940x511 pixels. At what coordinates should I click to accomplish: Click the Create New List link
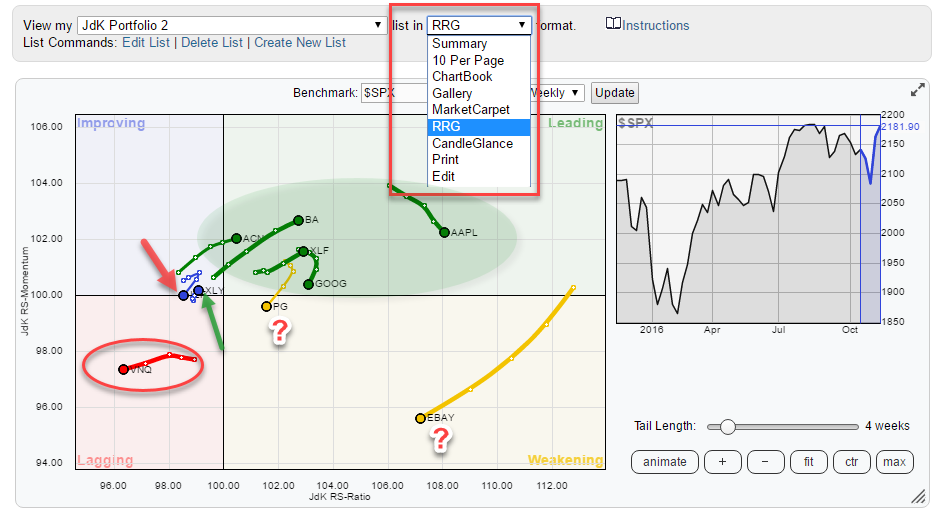coord(300,43)
